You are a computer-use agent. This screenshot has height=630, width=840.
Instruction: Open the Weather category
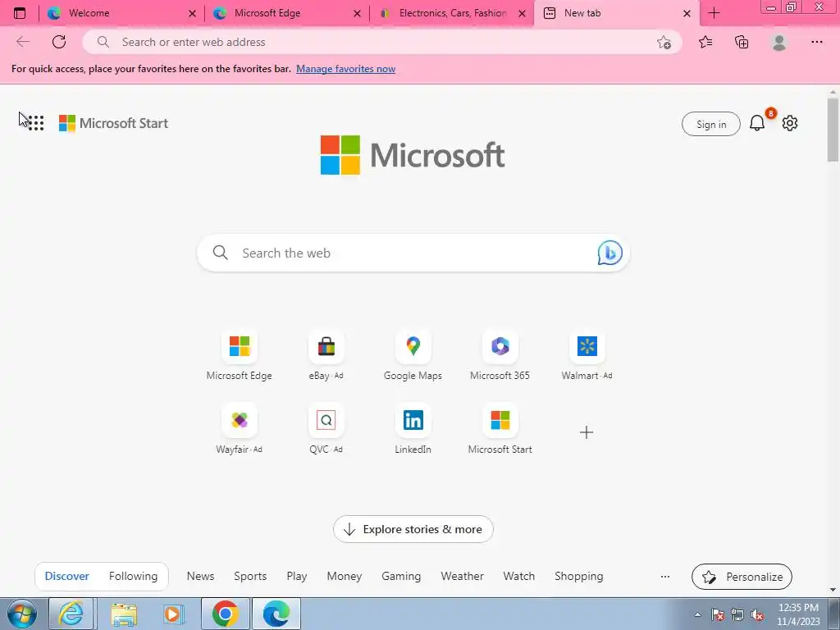[463, 577]
